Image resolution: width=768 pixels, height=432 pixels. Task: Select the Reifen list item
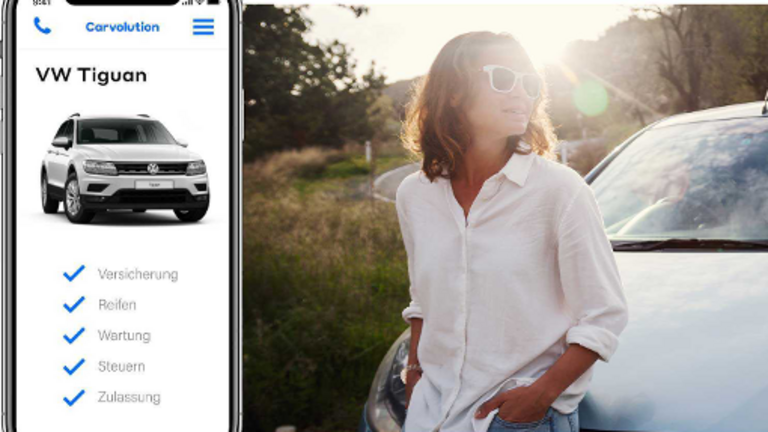(117, 305)
